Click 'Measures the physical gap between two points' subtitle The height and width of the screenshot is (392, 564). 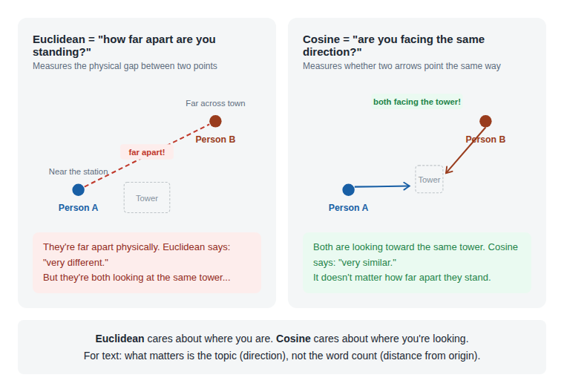tap(125, 66)
